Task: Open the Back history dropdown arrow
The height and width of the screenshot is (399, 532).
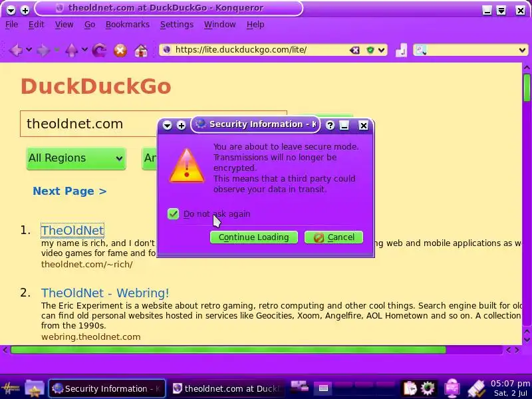Action: click(x=29, y=50)
